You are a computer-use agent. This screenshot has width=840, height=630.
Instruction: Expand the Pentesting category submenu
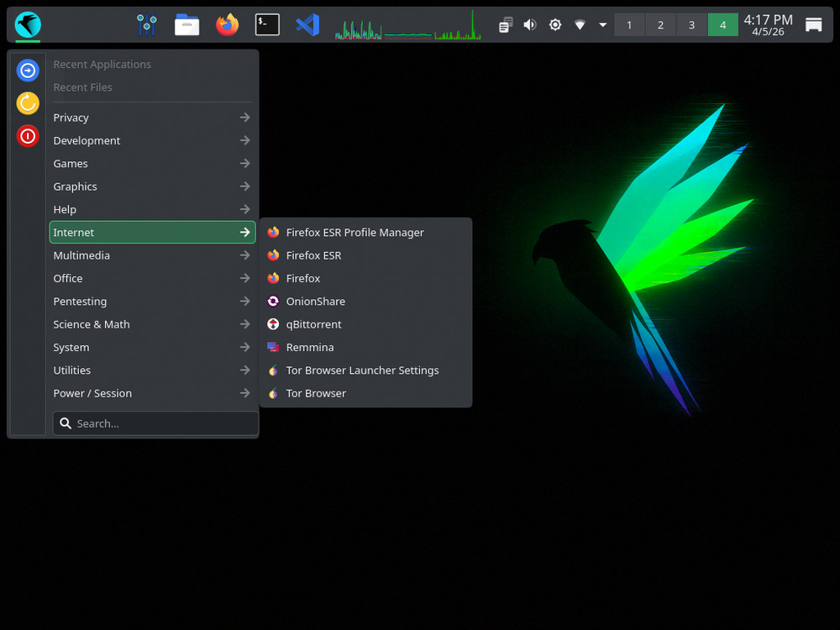(80, 301)
